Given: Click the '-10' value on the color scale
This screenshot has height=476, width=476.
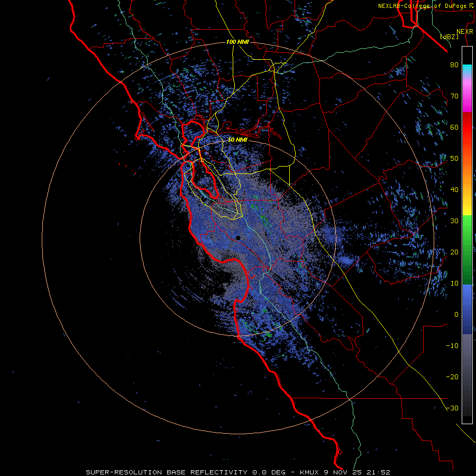Looking at the screenshot, I should pyautogui.click(x=452, y=346).
